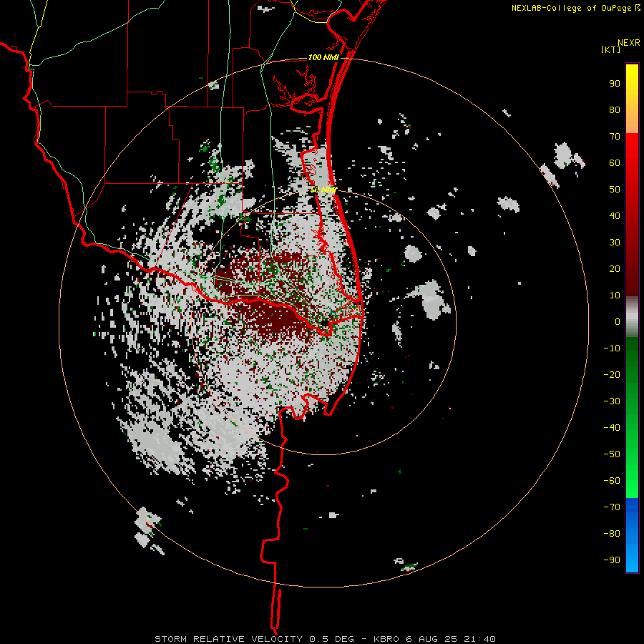
Task: Click the 0.5 DEG elevation text
Action: point(331,639)
